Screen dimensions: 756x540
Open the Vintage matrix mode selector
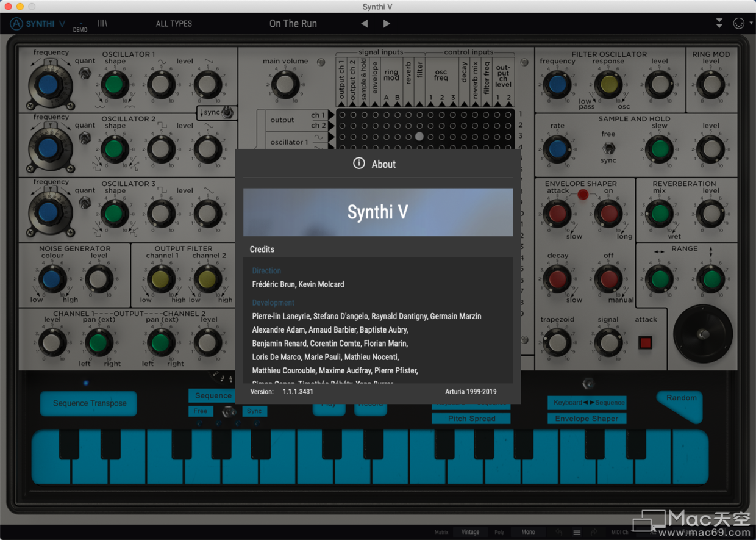point(470,532)
